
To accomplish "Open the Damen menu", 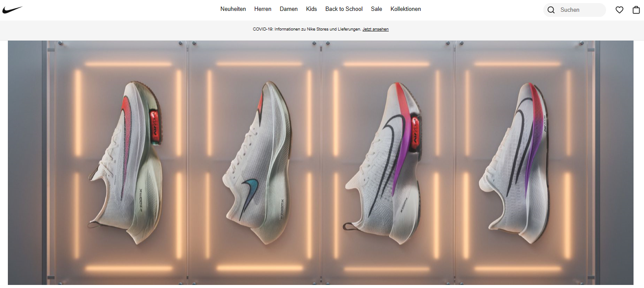I will 289,9.
